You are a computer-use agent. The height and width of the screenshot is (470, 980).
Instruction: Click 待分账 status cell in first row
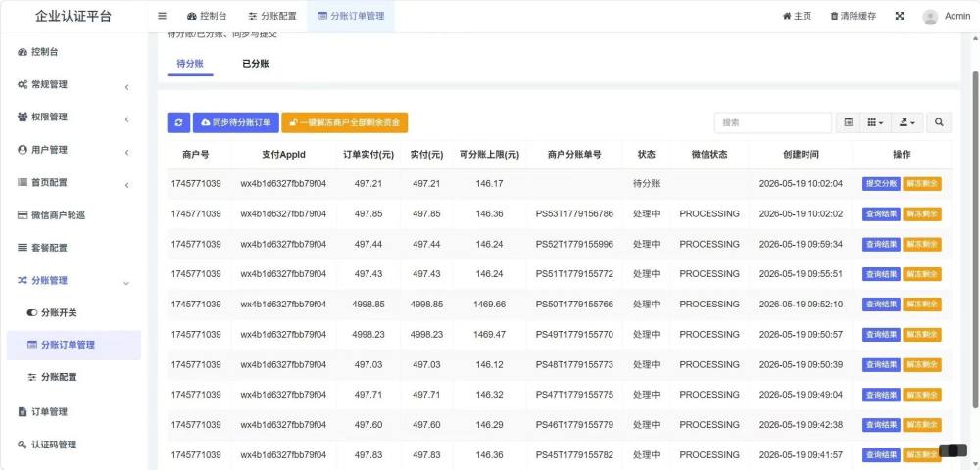tap(646, 184)
